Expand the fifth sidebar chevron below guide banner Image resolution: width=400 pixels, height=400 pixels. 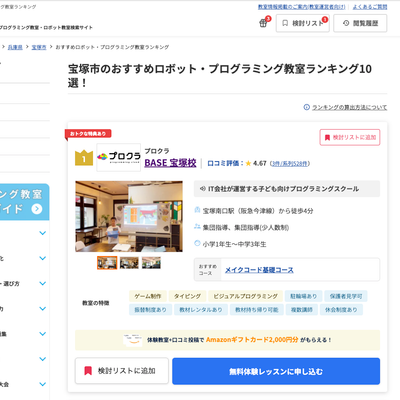click(43, 334)
